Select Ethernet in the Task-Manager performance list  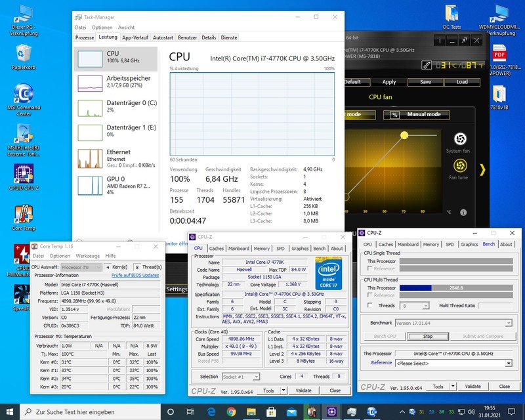coord(115,158)
